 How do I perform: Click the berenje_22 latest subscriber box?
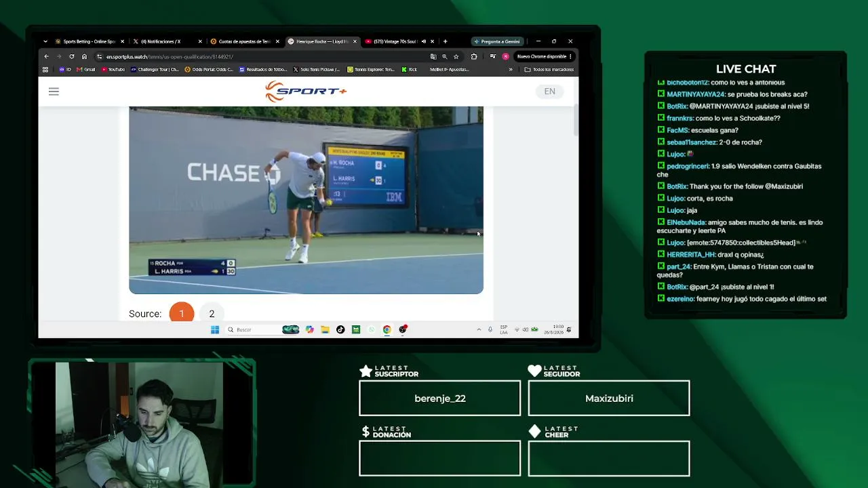440,398
